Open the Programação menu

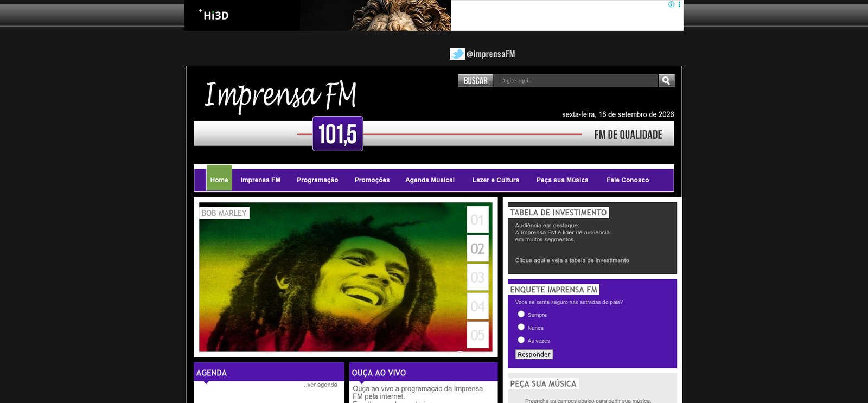(317, 180)
